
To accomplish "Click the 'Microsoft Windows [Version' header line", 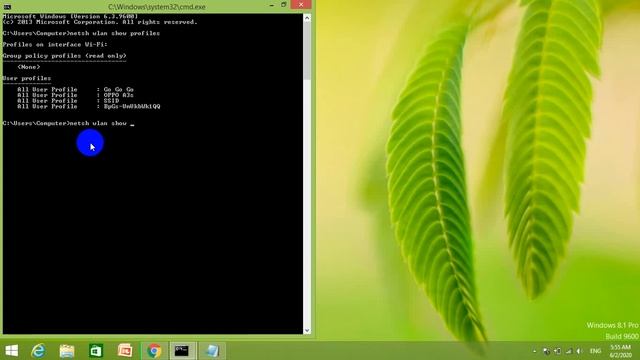I will pyautogui.click(x=70, y=16).
